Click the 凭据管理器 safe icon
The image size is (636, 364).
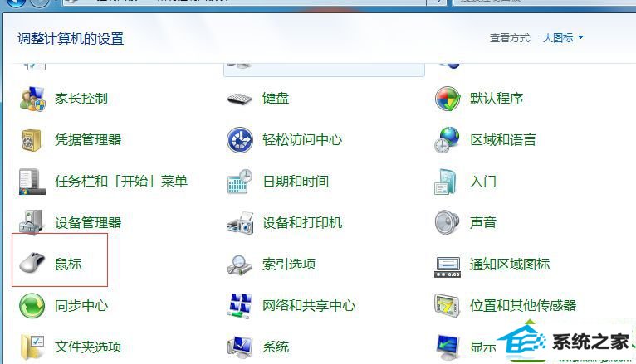(x=32, y=140)
